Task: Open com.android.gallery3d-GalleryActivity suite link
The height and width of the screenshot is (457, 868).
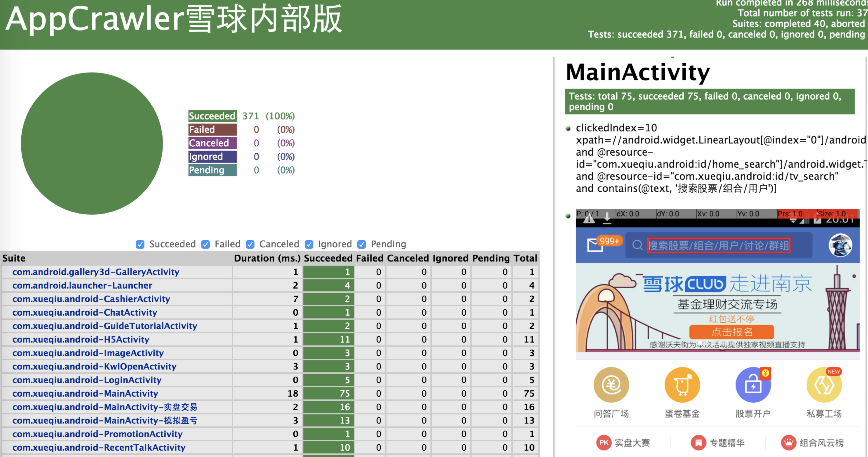Action: (x=96, y=272)
